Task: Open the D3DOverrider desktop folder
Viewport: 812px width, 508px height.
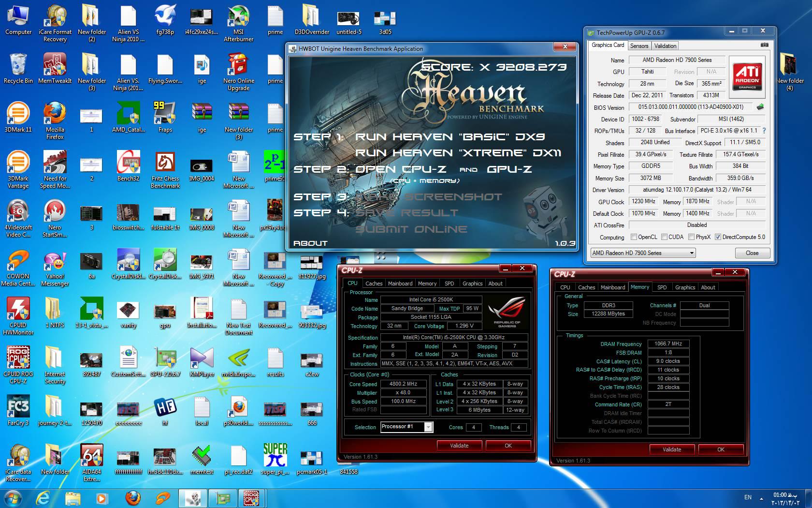Action: pyautogui.click(x=312, y=20)
